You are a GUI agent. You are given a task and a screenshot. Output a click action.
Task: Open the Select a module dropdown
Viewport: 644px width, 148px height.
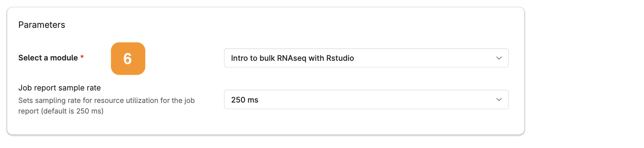(366, 58)
